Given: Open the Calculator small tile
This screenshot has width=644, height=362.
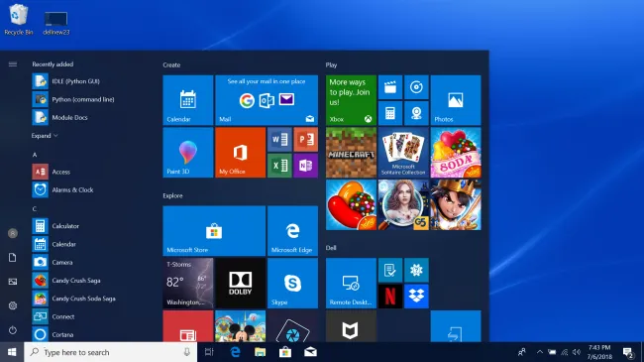Looking at the screenshot, I should tap(390, 113).
